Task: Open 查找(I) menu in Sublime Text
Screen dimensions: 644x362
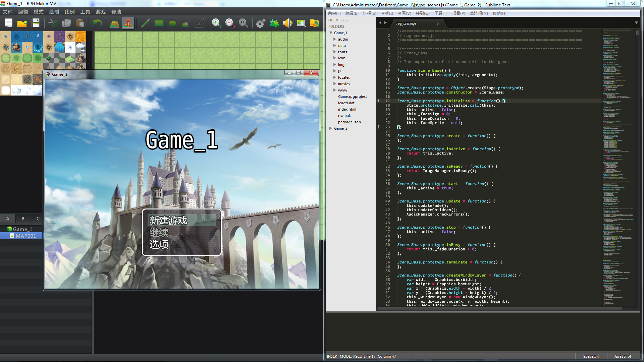Action: point(387,13)
